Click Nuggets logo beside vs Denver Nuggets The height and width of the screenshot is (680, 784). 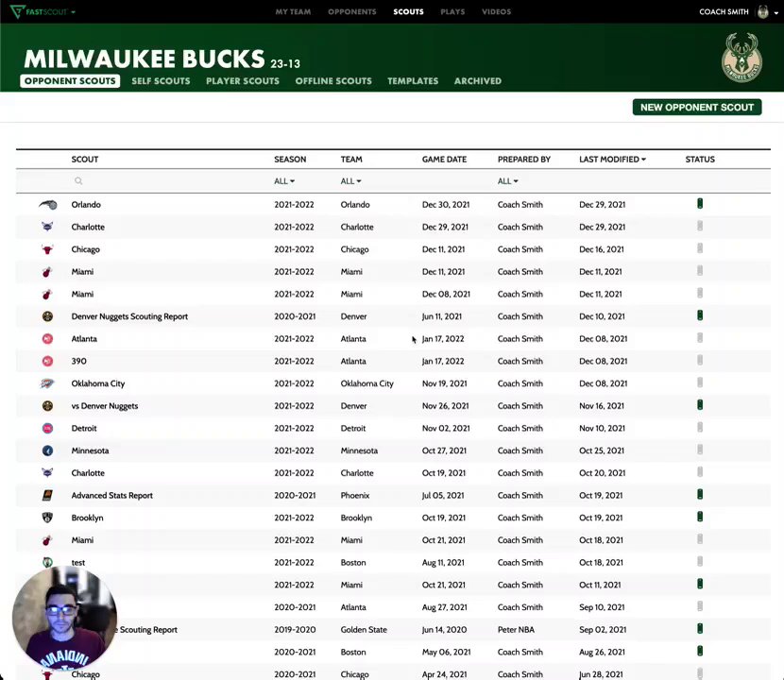click(47, 405)
